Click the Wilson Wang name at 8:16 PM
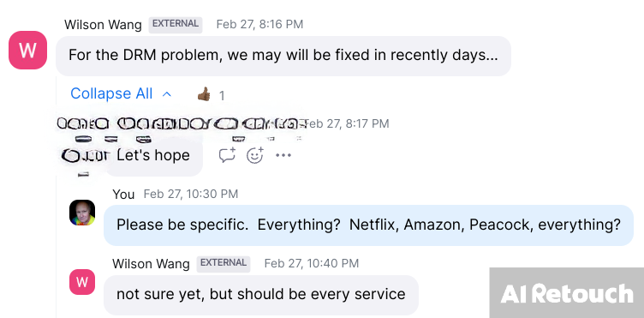The width and height of the screenshot is (644, 318). [103, 25]
